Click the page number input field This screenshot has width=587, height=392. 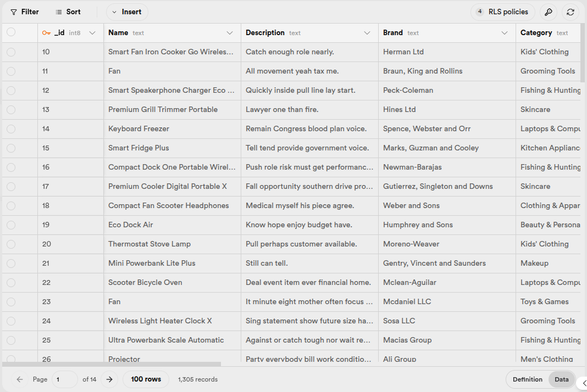pos(64,379)
